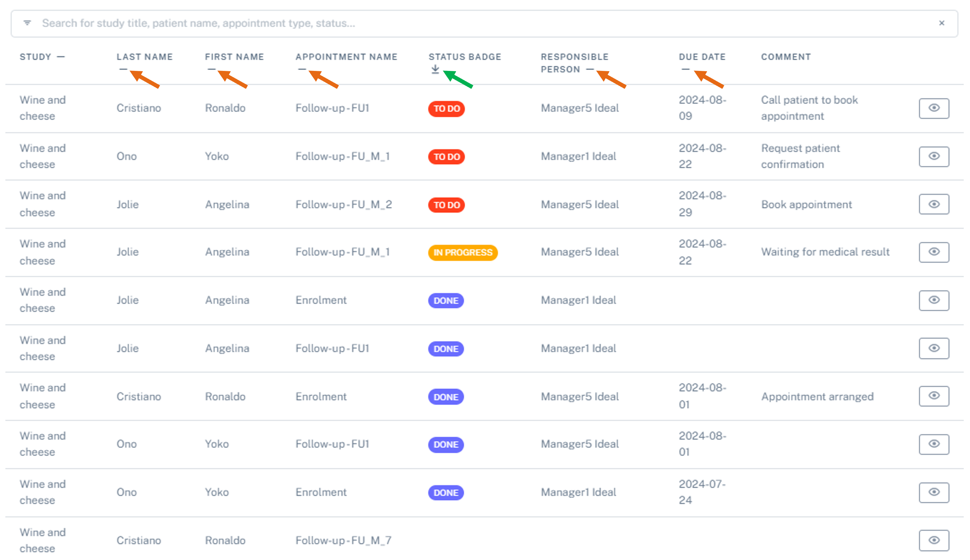View the 'Appointment arranged' row via its eye icon
The width and height of the screenshot is (970, 560).
(x=934, y=396)
